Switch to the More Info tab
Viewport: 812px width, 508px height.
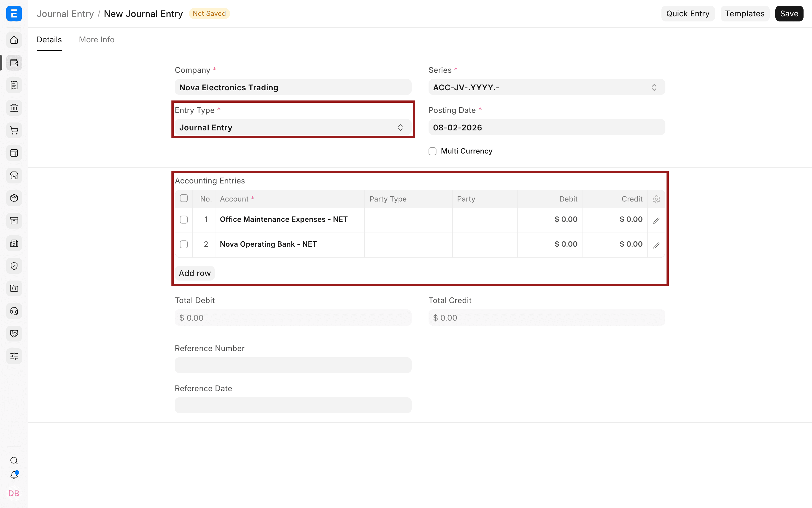pos(97,40)
